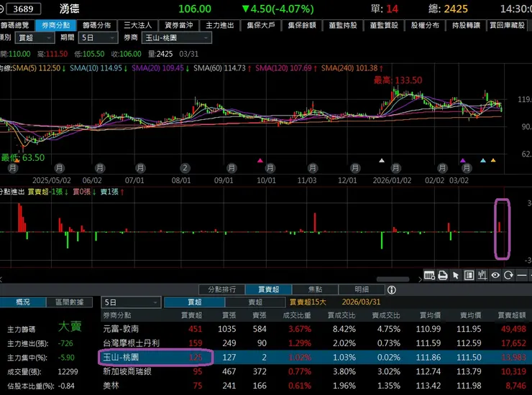Open the 期間 5日 dropdown at top
This screenshot has width=532, height=395.
pyautogui.click(x=98, y=38)
